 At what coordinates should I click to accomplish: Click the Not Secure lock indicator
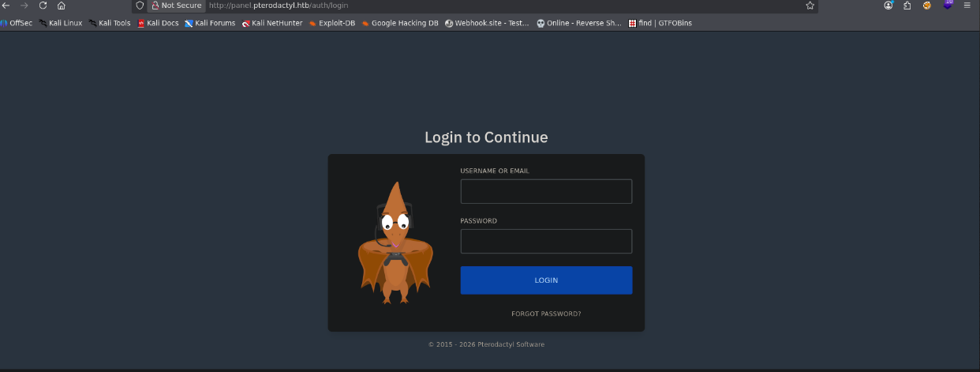click(x=177, y=6)
